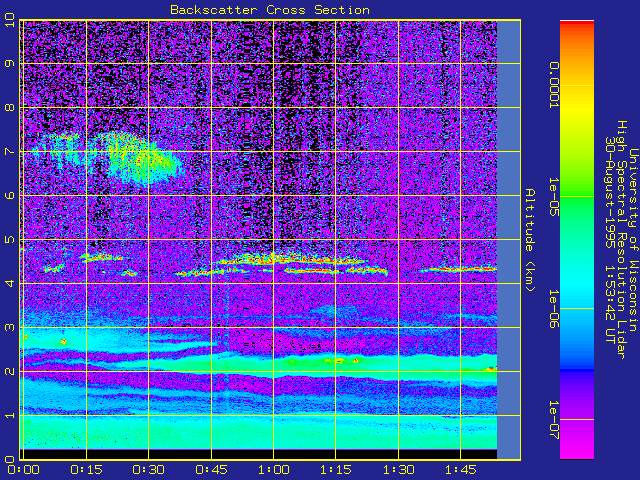Viewport: 640px width, 480px height.
Task: Click the altitude axis label "5"
Action: [10, 239]
